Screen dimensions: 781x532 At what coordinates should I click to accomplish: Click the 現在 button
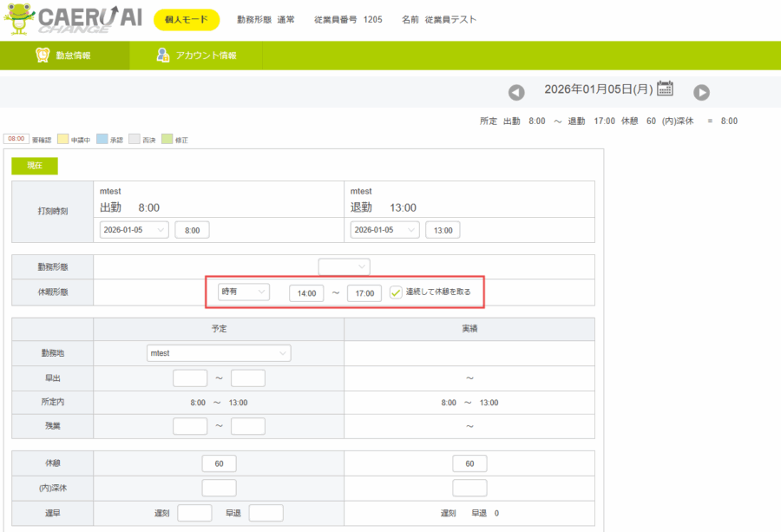coord(34,165)
